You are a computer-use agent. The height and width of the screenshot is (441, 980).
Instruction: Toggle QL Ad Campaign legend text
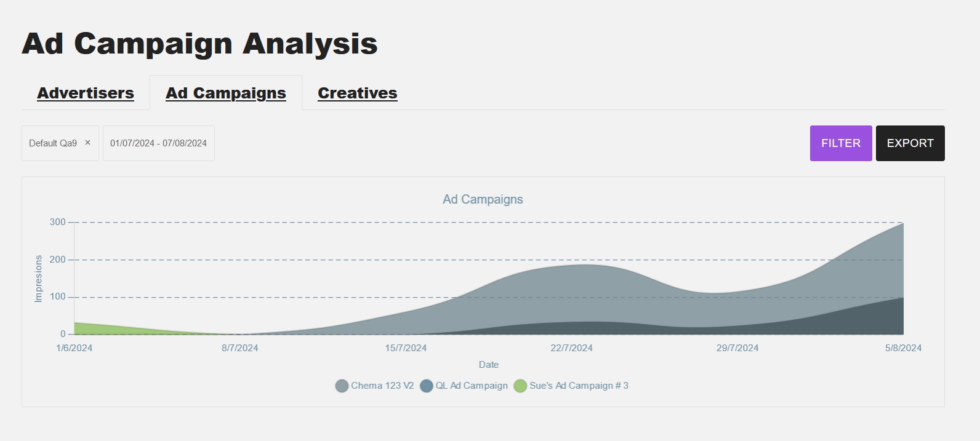click(472, 386)
